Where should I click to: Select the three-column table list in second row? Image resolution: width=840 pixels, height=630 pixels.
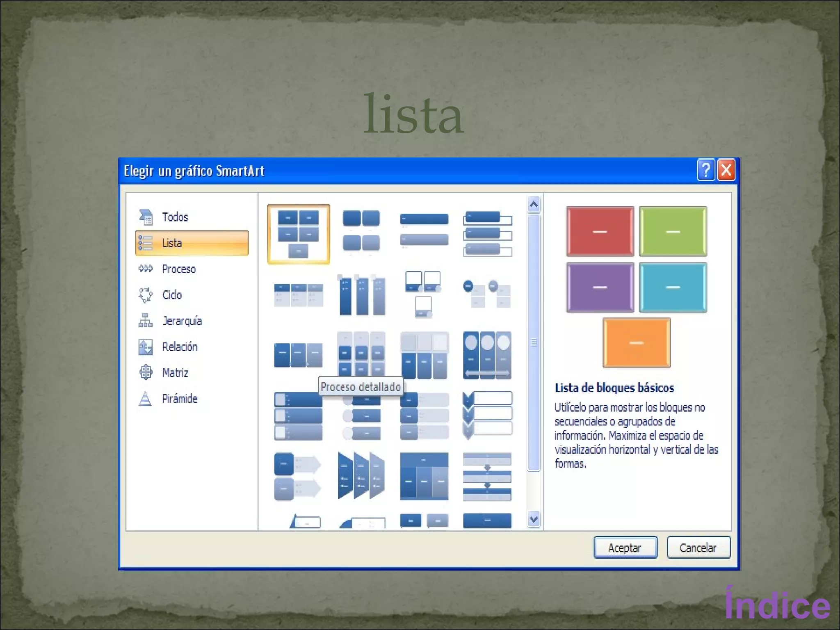click(299, 294)
